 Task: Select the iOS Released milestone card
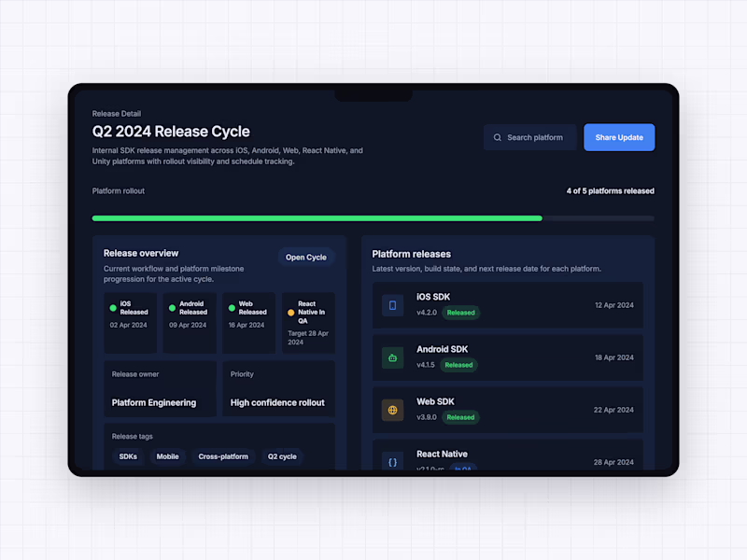[130, 323]
